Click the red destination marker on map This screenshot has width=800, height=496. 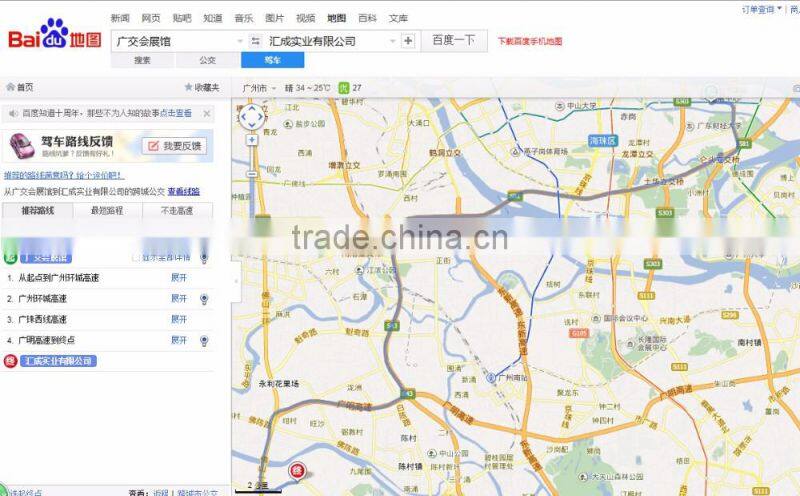click(x=296, y=470)
